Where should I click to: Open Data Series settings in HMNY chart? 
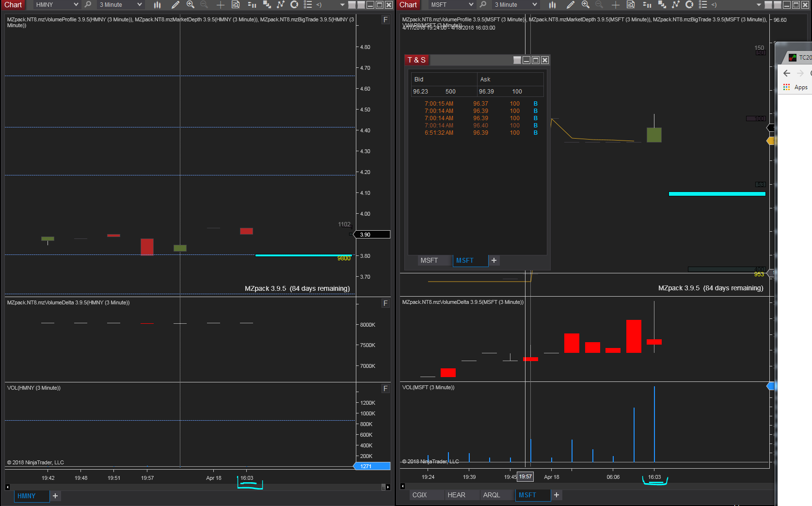(267, 4)
